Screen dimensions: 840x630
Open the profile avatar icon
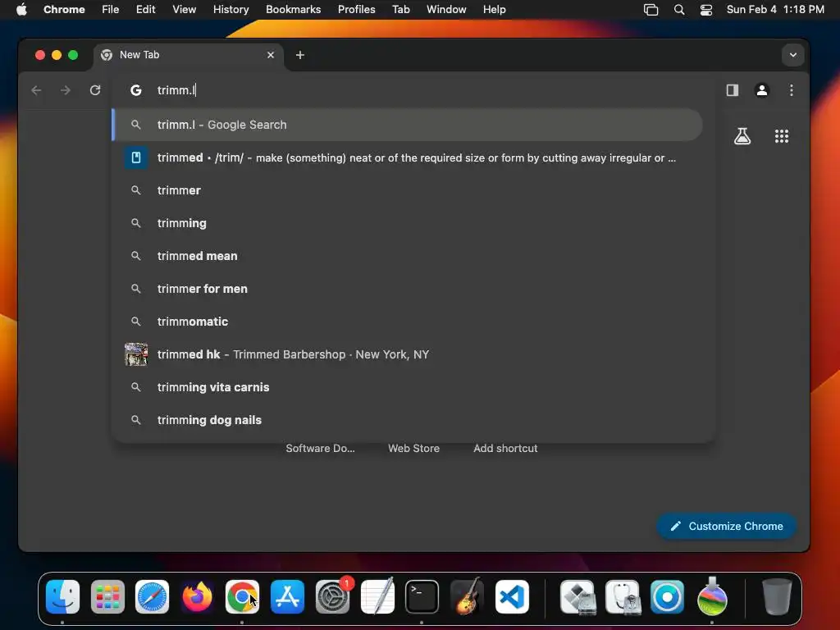(x=762, y=90)
